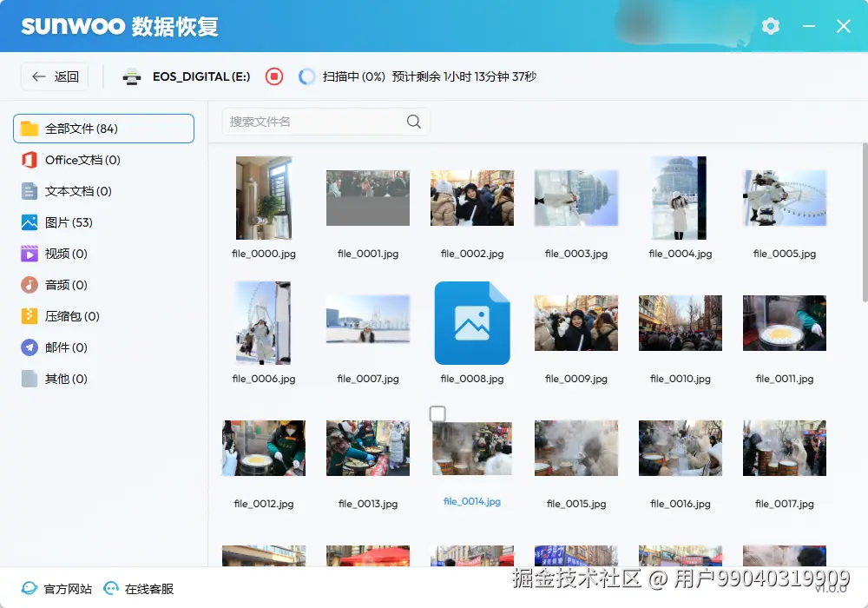This screenshot has width=868, height=608.
Task: Click the file_0016.jpg file name
Action: click(681, 504)
